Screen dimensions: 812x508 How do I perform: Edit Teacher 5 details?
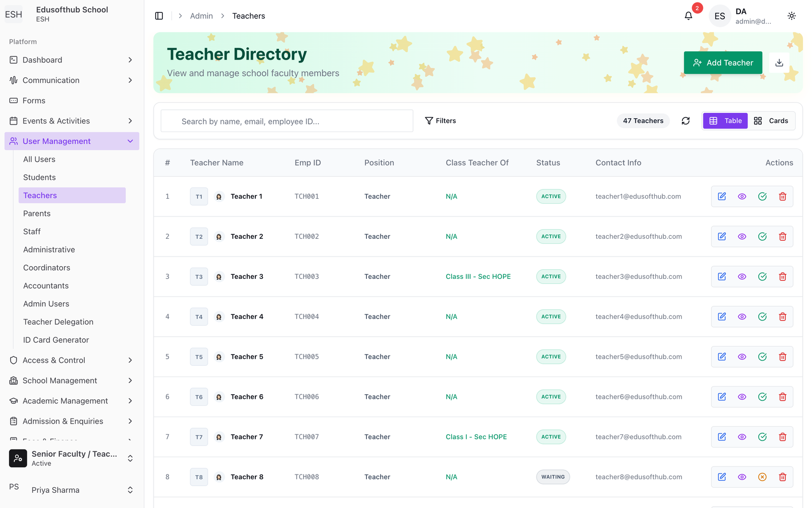pos(722,357)
